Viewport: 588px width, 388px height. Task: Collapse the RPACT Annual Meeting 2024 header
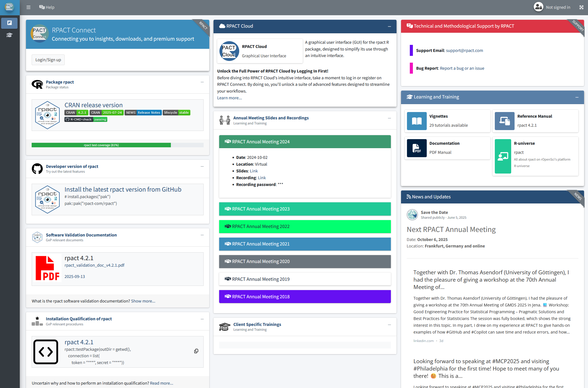coord(305,142)
